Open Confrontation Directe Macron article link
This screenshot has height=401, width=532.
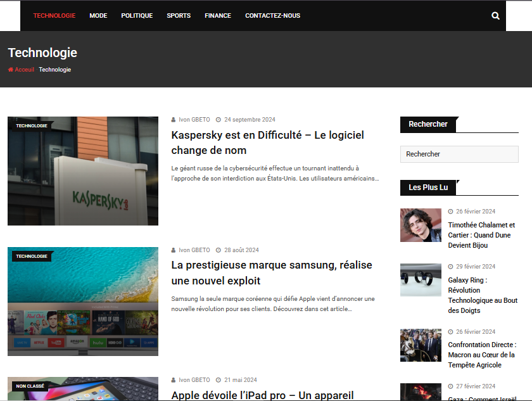[x=482, y=355]
